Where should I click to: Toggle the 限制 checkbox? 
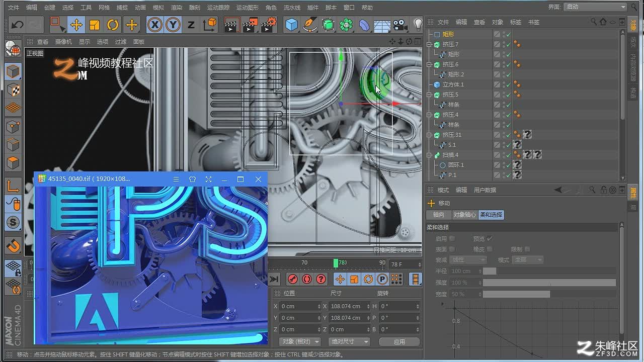tap(527, 249)
